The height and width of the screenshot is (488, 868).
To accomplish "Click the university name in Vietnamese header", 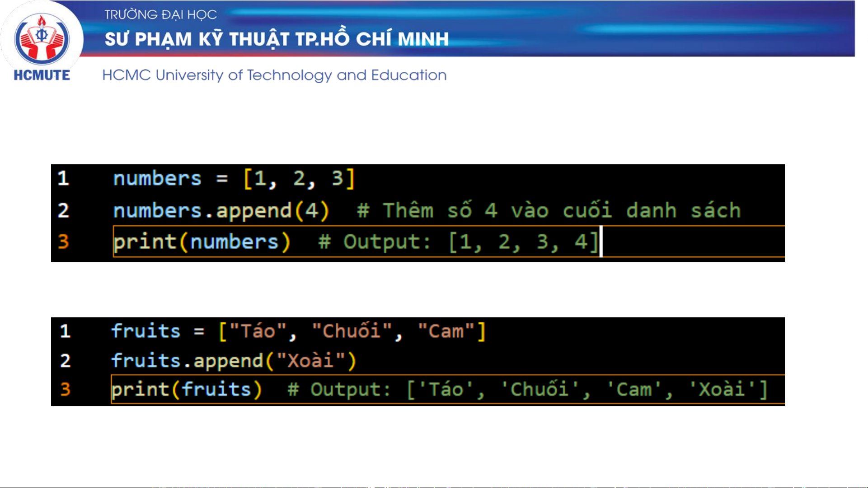I will click(x=277, y=39).
